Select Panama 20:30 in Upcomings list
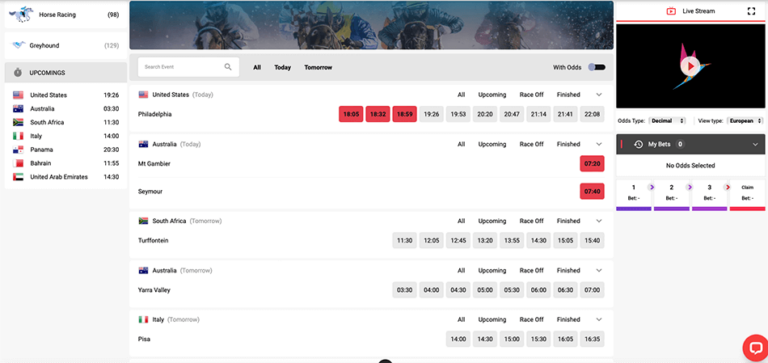 (66, 149)
